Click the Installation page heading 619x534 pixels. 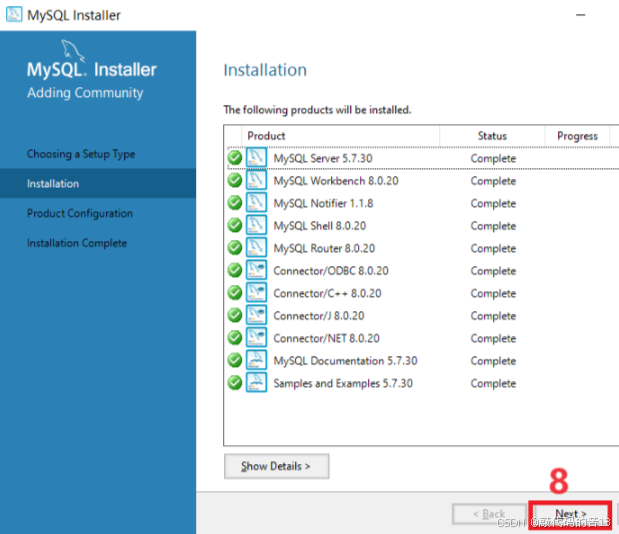pos(265,70)
